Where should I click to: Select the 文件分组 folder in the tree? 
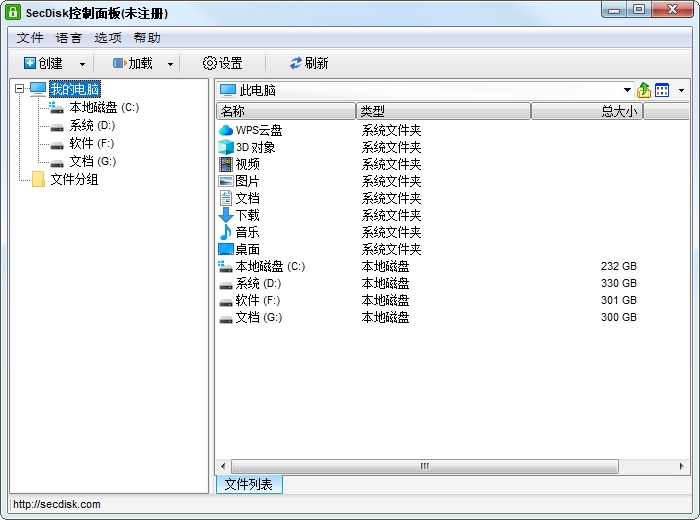[x=74, y=179]
